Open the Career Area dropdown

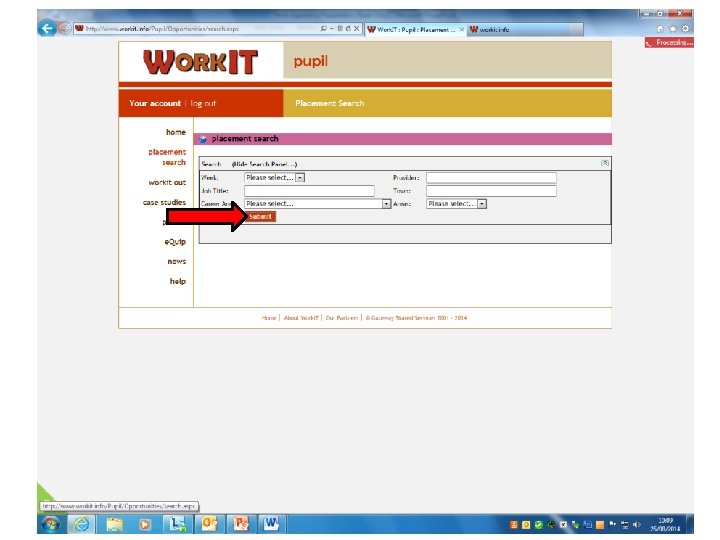click(x=317, y=203)
